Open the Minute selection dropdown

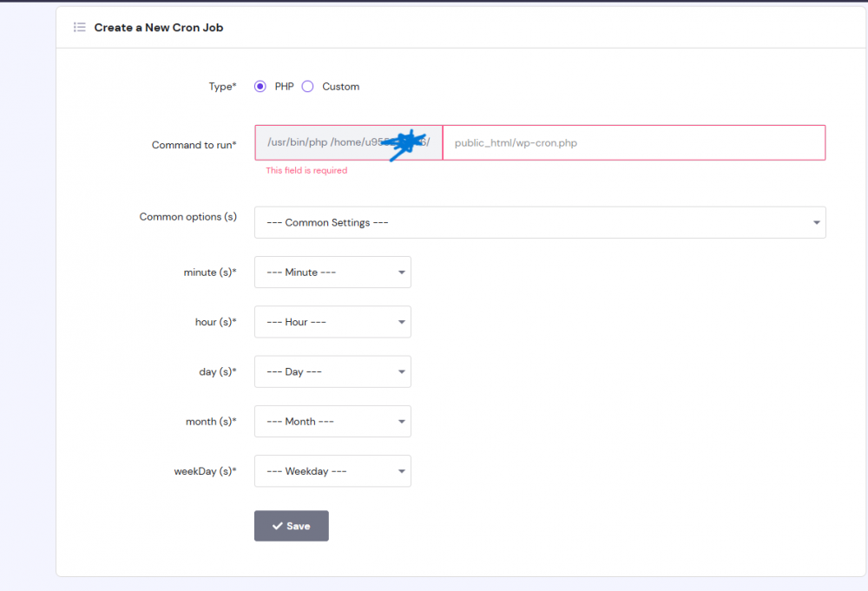332,272
